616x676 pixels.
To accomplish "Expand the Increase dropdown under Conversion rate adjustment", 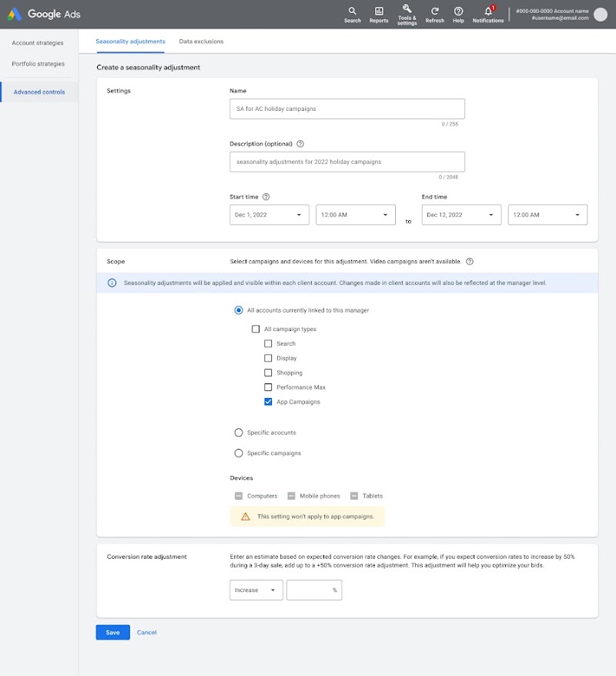I will (256, 589).
